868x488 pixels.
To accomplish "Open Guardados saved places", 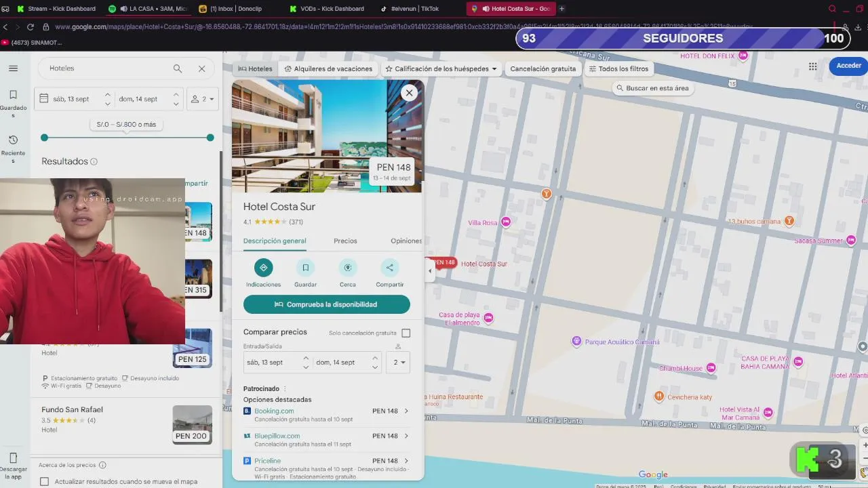I will click(x=13, y=103).
